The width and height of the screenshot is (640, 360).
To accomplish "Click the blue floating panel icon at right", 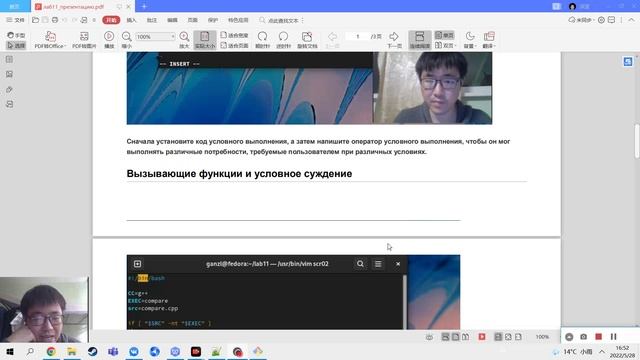I will pyautogui.click(x=628, y=61).
